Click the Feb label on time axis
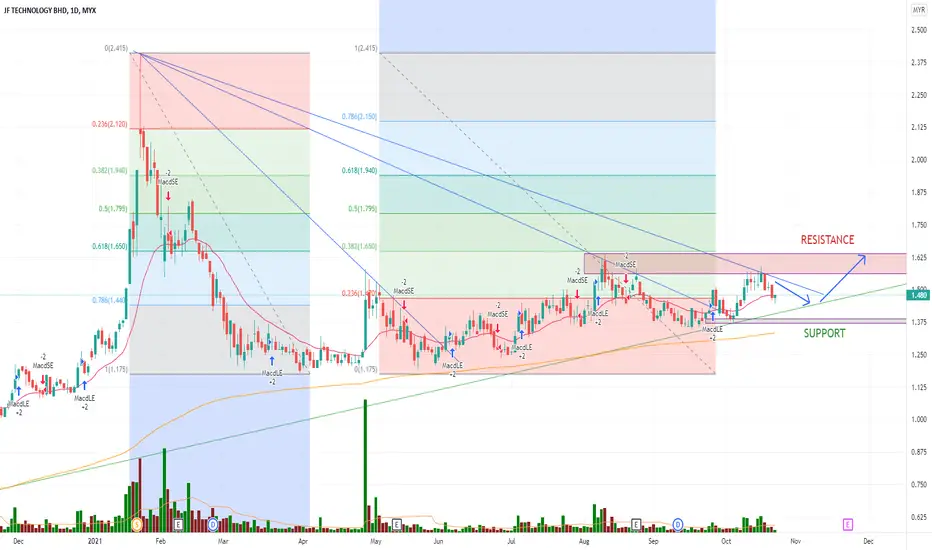 (x=160, y=541)
